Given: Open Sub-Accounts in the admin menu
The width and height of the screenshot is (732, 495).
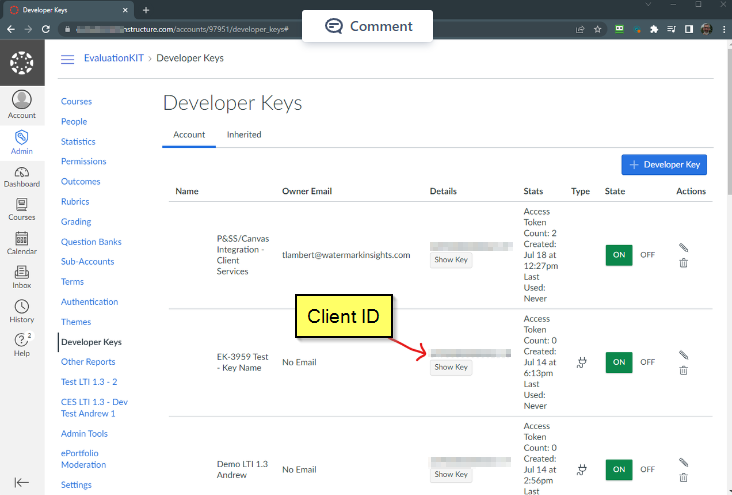Looking at the screenshot, I should pos(86,262).
